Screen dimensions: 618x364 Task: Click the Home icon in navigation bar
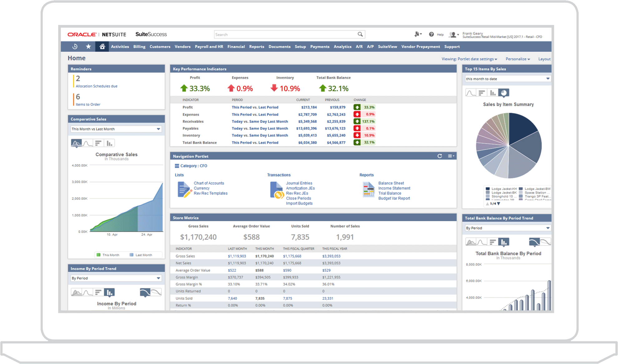102,46
